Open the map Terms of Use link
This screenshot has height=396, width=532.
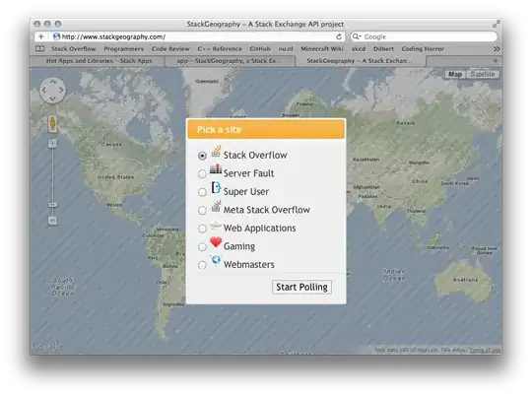tap(485, 350)
